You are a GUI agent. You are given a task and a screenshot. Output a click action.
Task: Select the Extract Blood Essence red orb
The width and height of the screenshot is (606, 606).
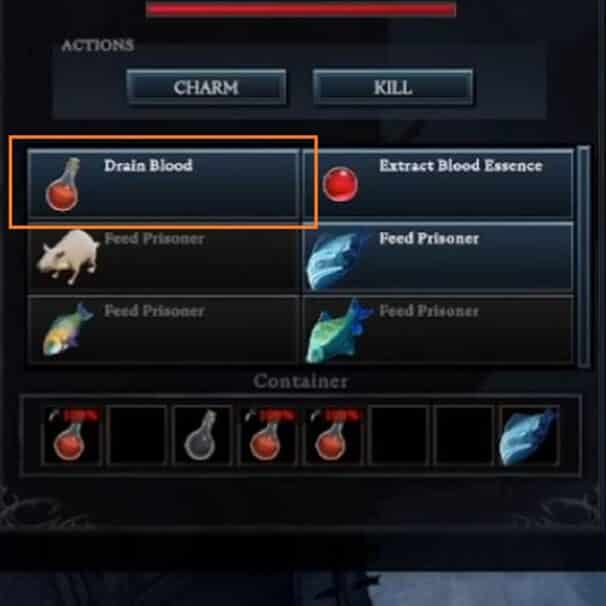click(340, 184)
